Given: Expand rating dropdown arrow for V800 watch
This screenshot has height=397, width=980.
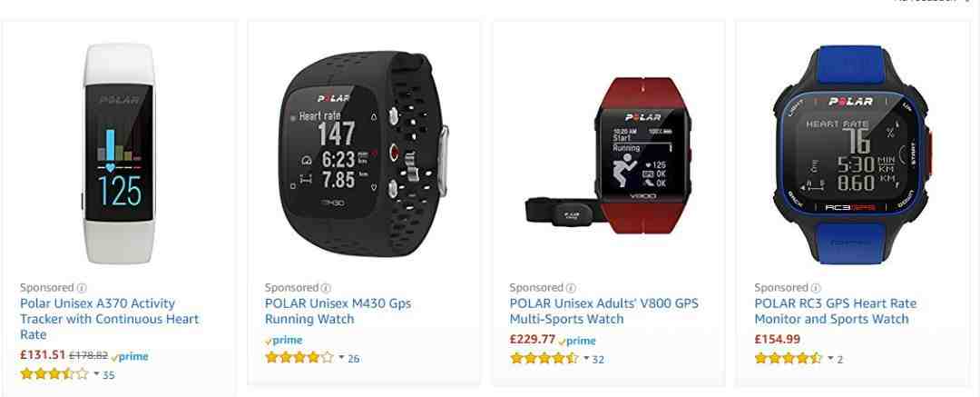Looking at the screenshot, I should point(586,359).
